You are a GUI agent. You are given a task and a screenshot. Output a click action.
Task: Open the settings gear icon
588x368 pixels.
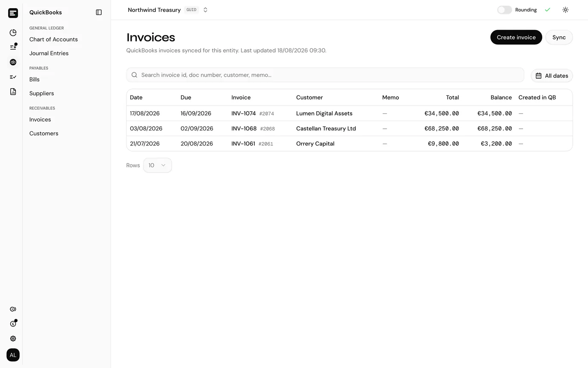pyautogui.click(x=13, y=338)
